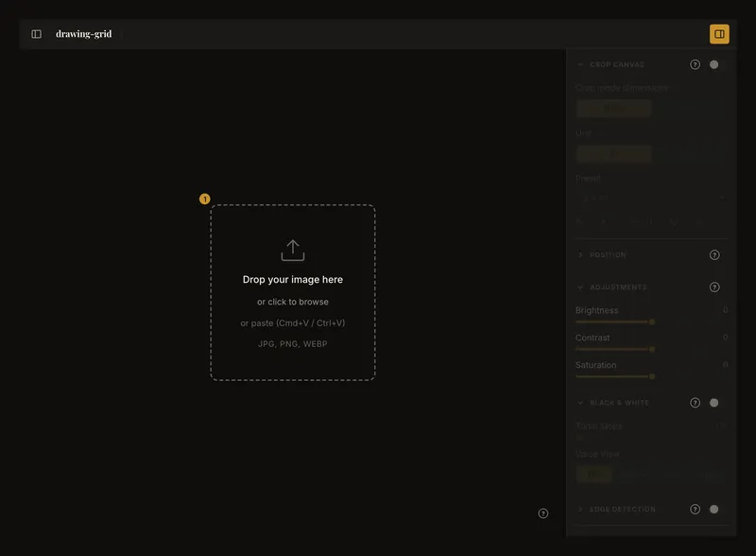This screenshot has height=556, width=756.
Task: Select the highlighted Crop mode dimensions option
Action: tap(613, 108)
